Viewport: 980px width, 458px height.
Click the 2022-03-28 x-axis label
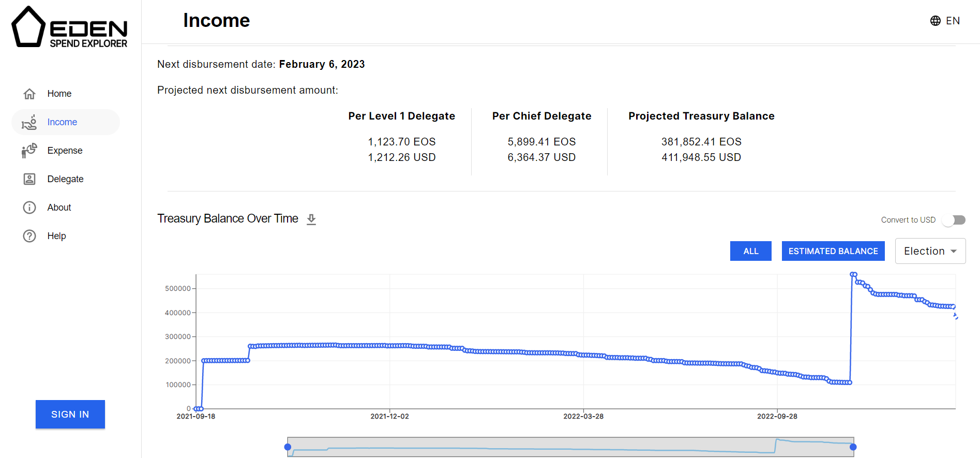pos(583,416)
